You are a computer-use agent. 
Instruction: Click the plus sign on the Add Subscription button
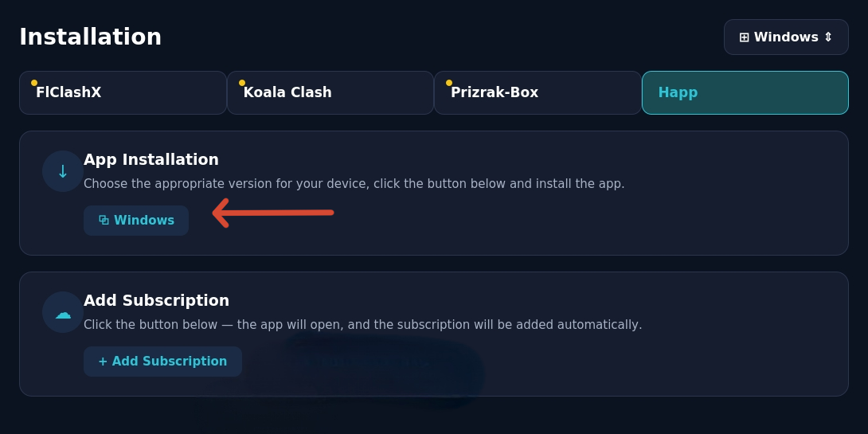pyautogui.click(x=103, y=362)
